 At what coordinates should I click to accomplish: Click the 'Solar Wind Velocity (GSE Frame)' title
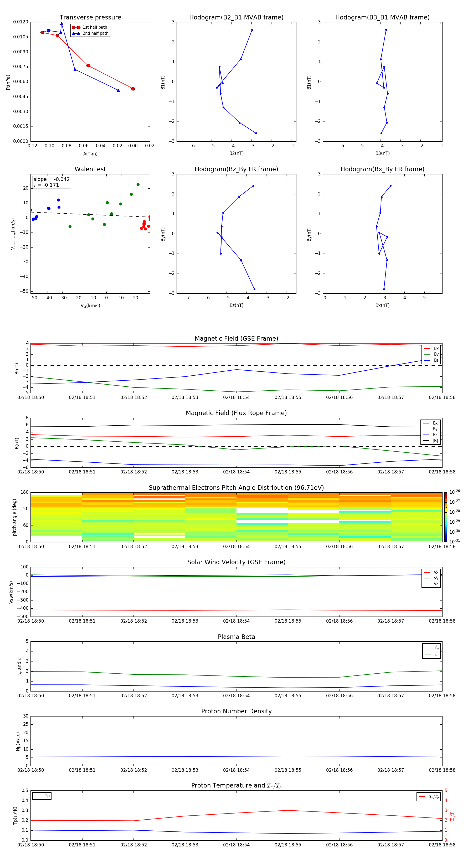coord(236,562)
